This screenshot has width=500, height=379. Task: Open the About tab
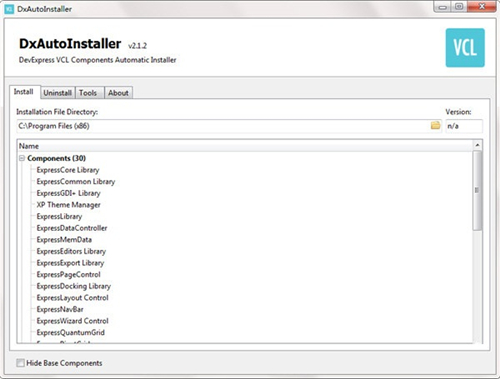point(118,93)
